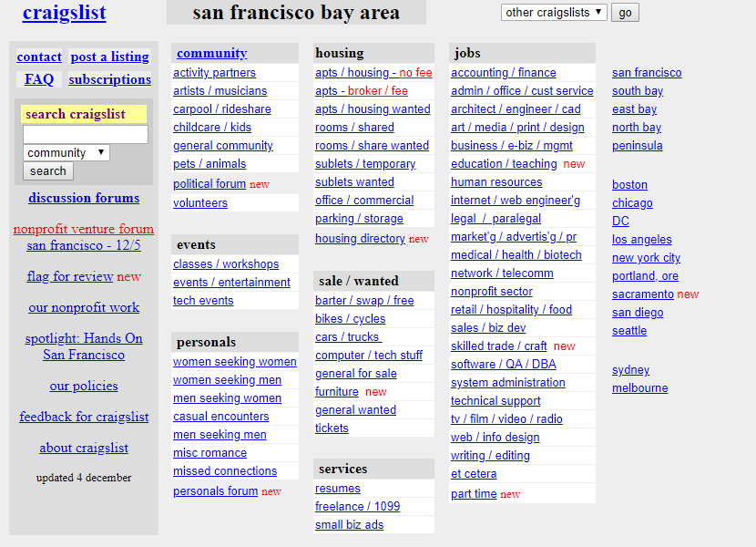Open tv / film / video / radio jobs
Viewport: 756px width, 547px height.
(x=506, y=419)
